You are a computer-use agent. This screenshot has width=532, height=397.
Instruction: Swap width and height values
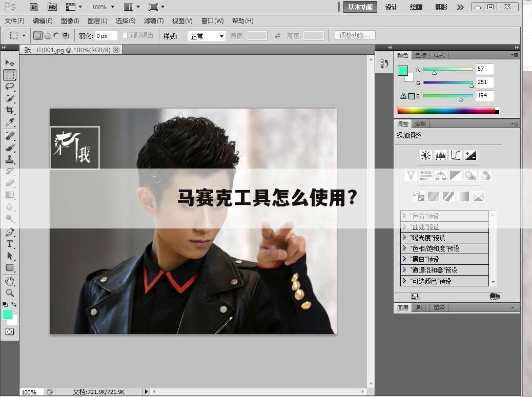[277, 35]
